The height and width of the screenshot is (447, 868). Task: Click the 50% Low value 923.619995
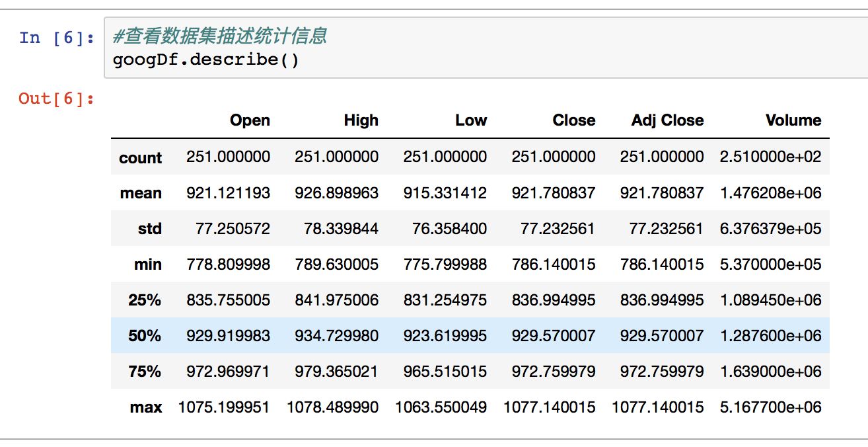445,336
